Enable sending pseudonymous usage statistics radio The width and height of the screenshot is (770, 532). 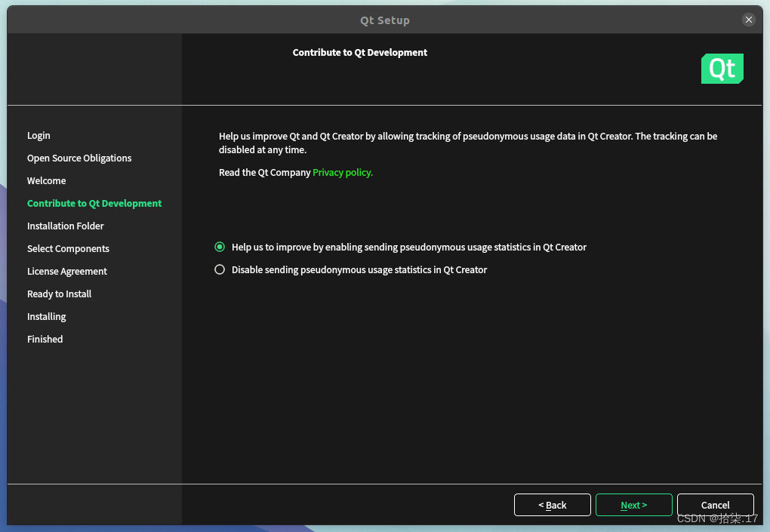click(x=220, y=247)
